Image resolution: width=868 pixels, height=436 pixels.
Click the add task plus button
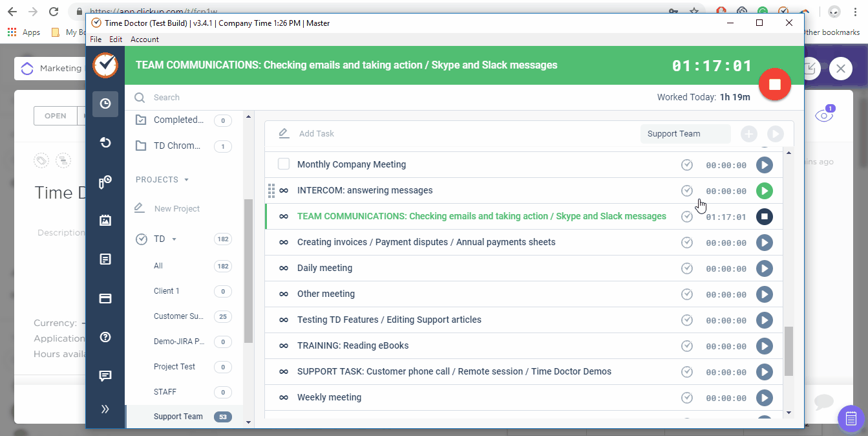749,134
